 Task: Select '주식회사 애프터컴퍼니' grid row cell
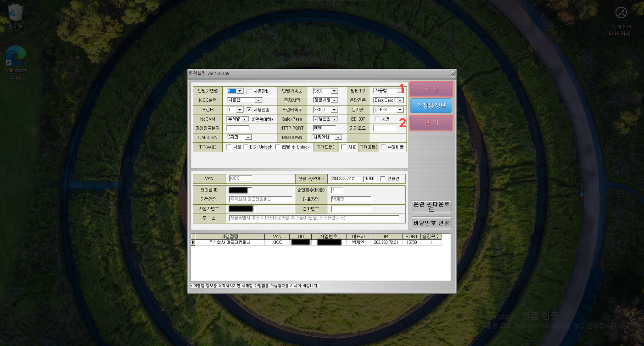coord(230,242)
